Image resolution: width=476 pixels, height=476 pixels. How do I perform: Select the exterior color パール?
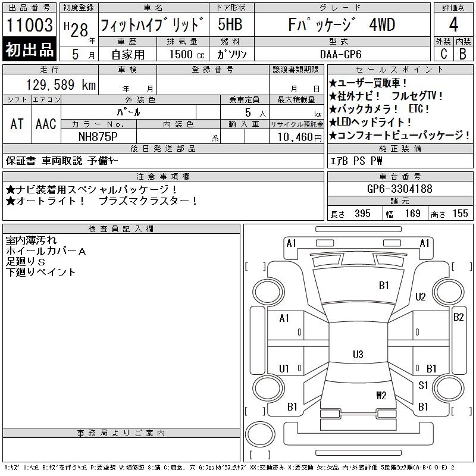click(129, 112)
